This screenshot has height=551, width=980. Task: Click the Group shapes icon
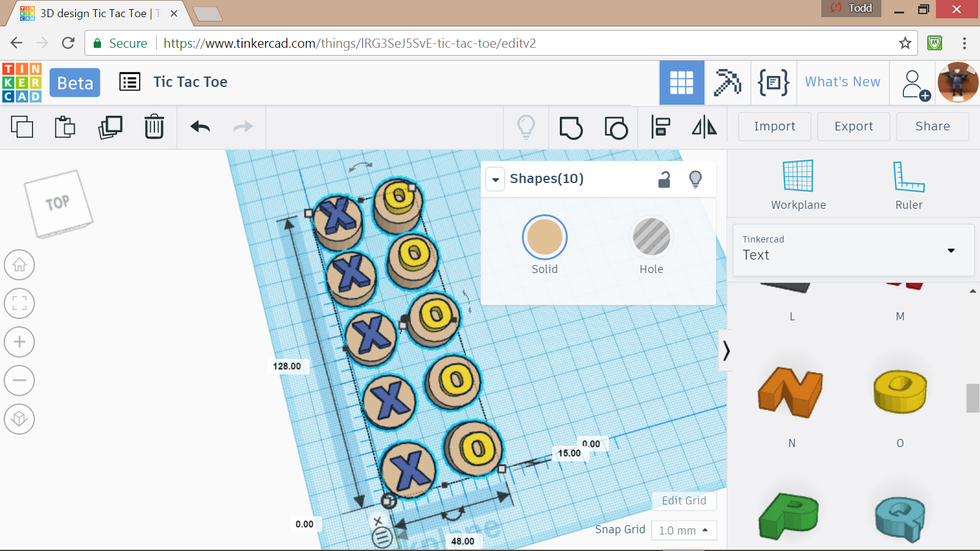point(571,127)
